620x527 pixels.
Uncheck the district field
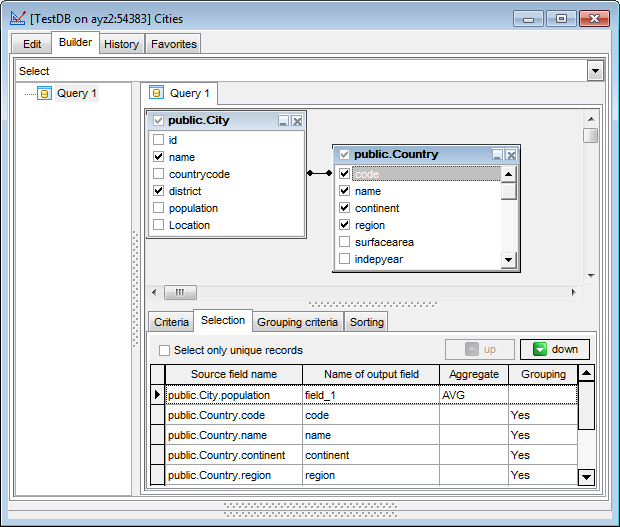point(158,191)
